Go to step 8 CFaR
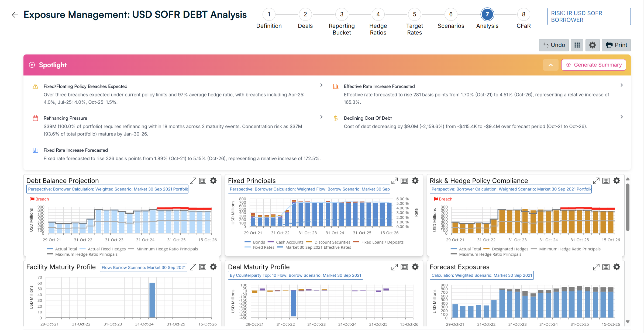 pos(524,15)
